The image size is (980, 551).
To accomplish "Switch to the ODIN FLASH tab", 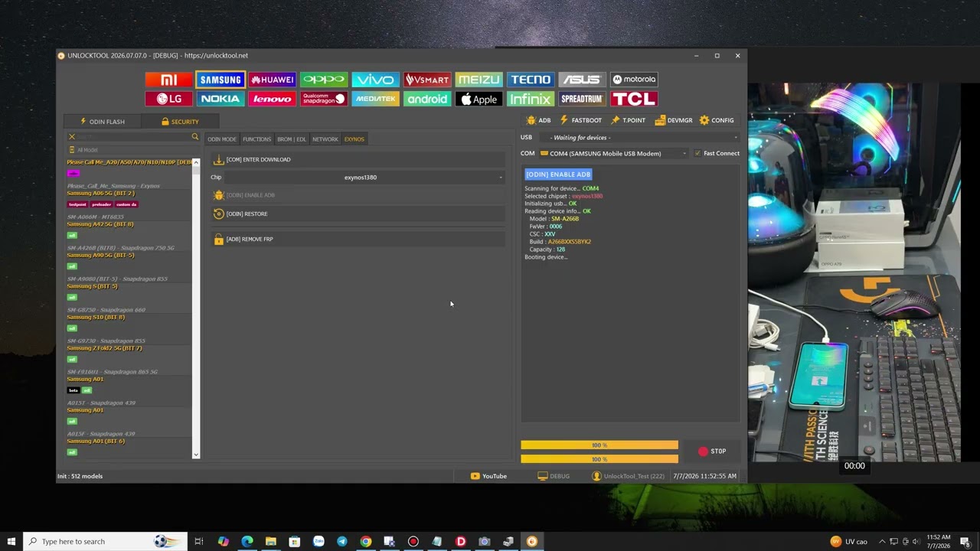I will tap(103, 122).
